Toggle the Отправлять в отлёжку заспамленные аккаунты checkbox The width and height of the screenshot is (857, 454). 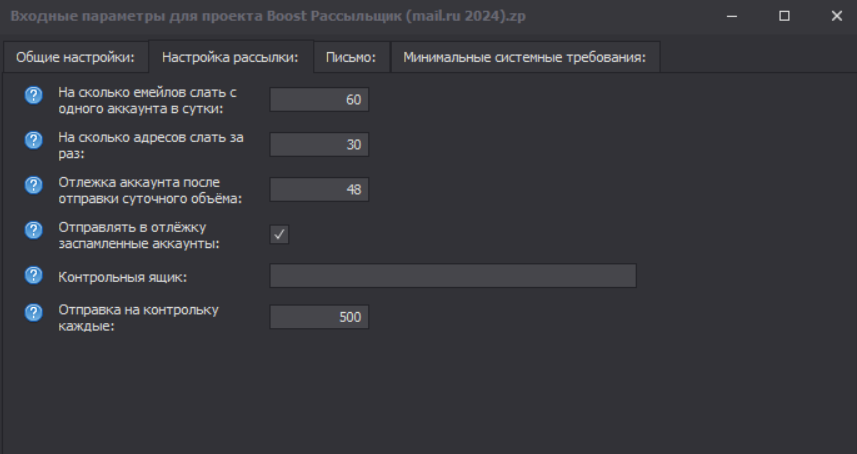(x=280, y=234)
